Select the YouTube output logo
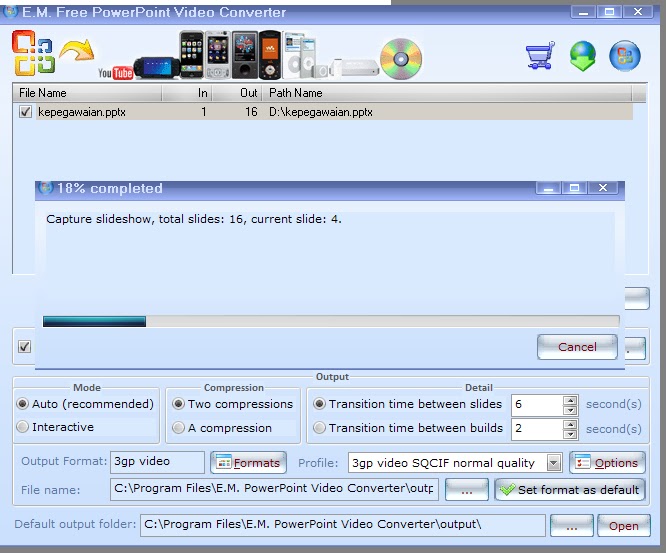The image size is (666, 553). 115,73
